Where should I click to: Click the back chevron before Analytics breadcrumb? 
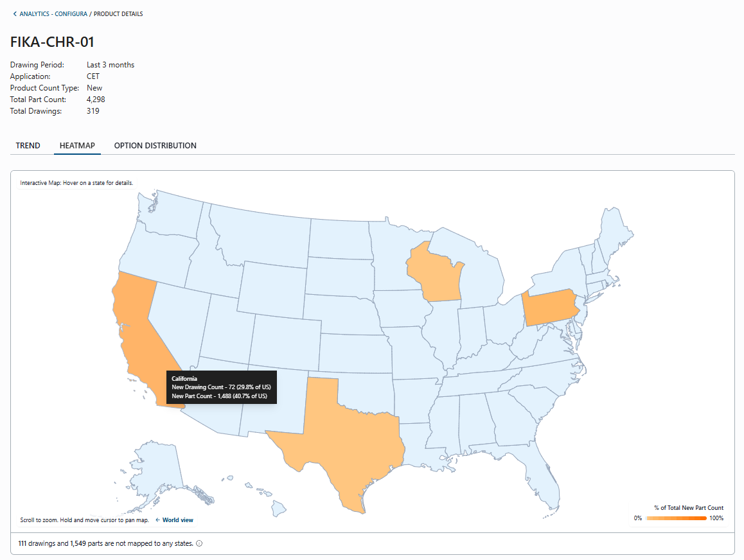point(15,14)
